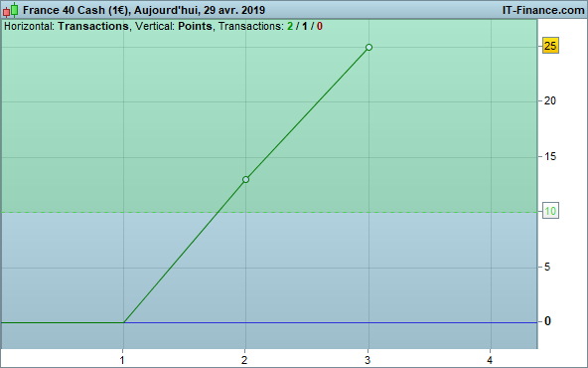588x368 pixels.
Task: Click 'Points' in Vertical setting
Action: [x=195, y=26]
